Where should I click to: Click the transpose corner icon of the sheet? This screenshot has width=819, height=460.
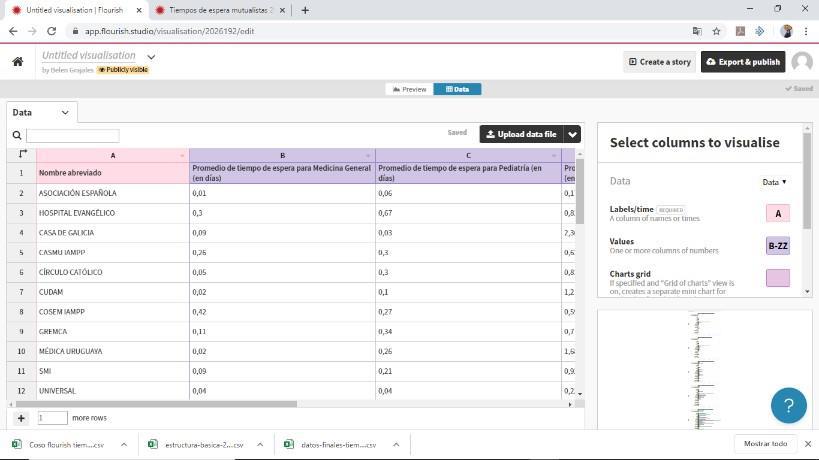(22, 154)
